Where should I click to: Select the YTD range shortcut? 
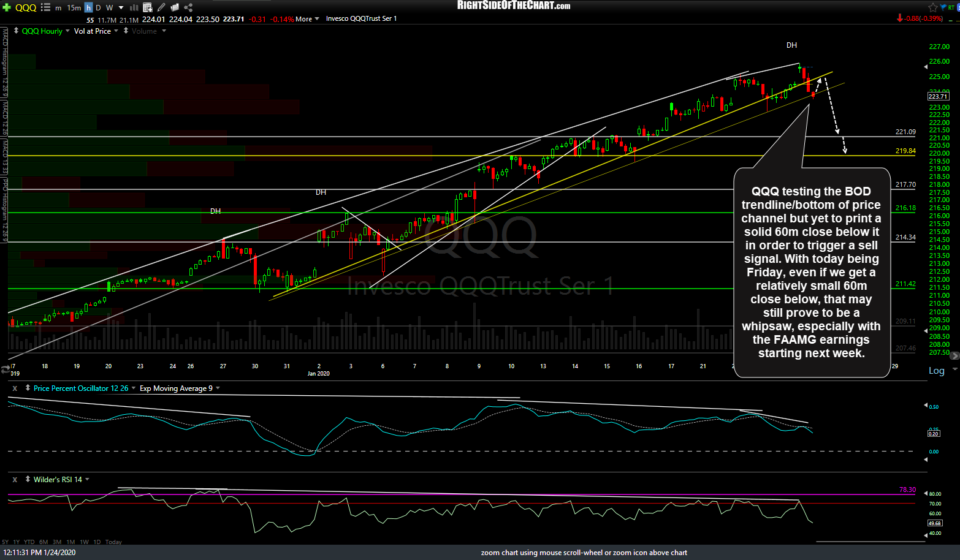pos(29,542)
